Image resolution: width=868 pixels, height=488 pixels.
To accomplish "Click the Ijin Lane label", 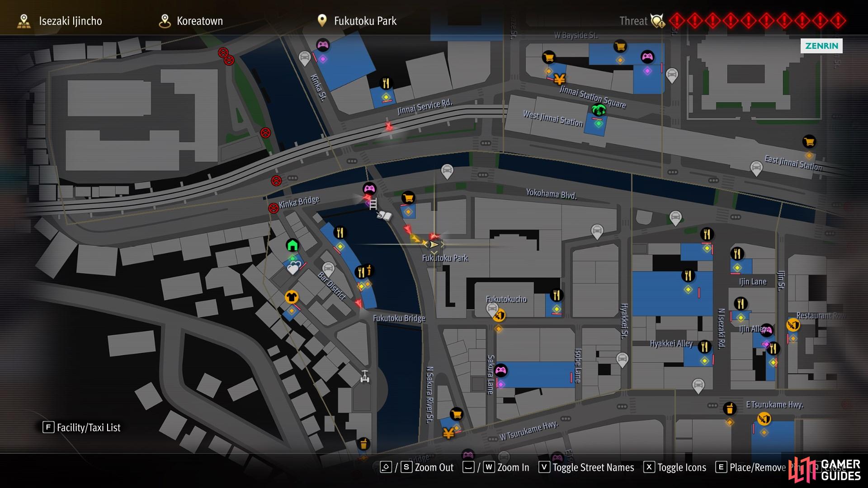I will (753, 282).
